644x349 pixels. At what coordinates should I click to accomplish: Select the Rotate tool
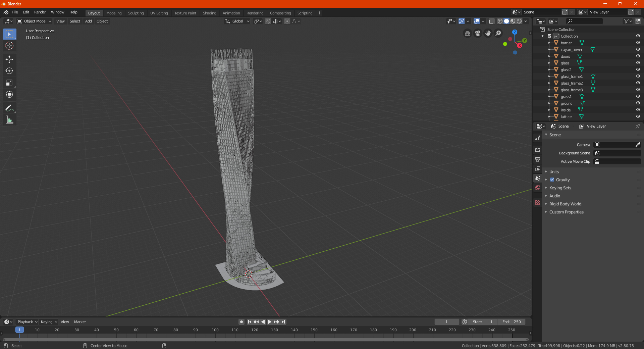point(9,71)
